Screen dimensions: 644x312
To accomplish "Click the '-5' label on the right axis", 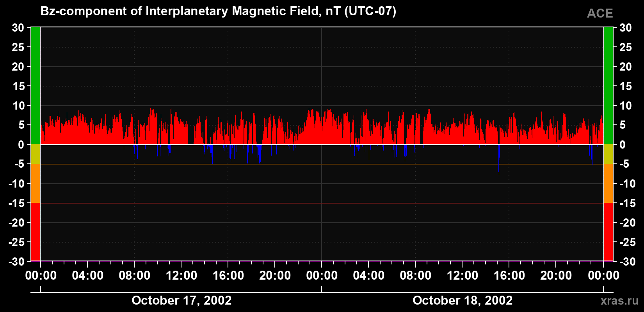I will [x=624, y=164].
